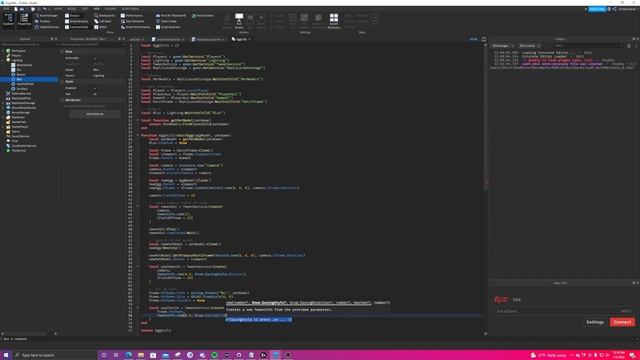Toggle the Archivable property checkbox

click(95, 58)
